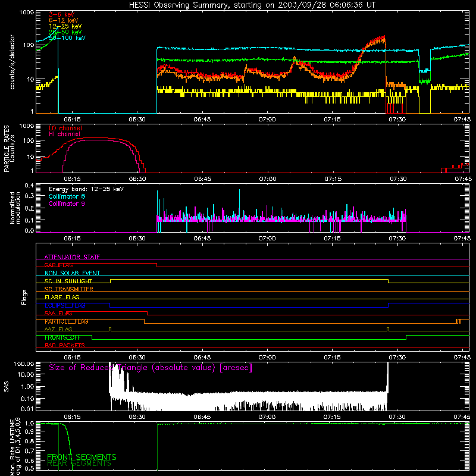Click the 0.01 tick on the SAS axis

pos(27,409)
